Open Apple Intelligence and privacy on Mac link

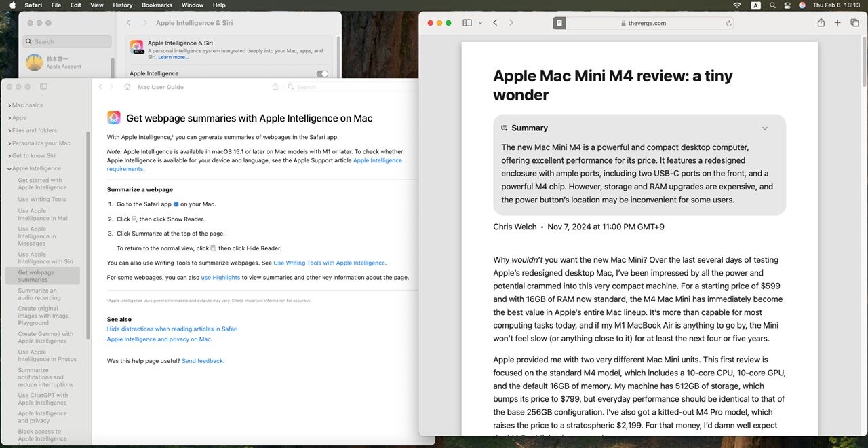(159, 339)
